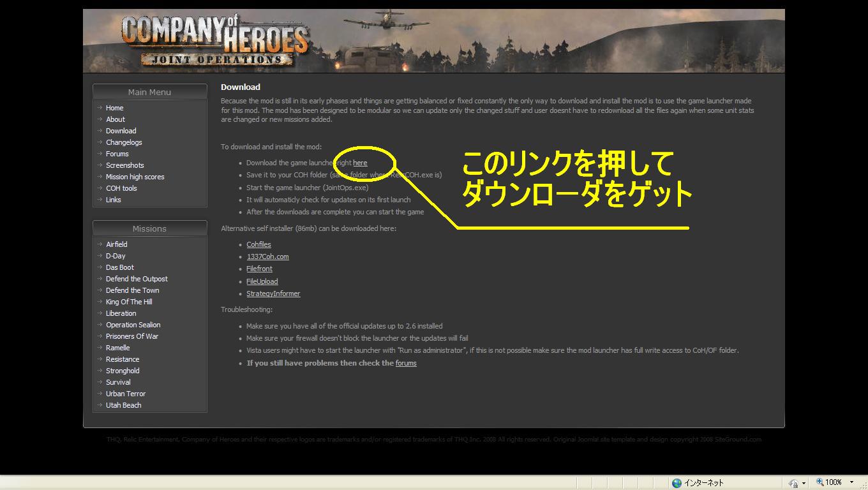Follow the forums link under Troubleshooting

pos(406,363)
